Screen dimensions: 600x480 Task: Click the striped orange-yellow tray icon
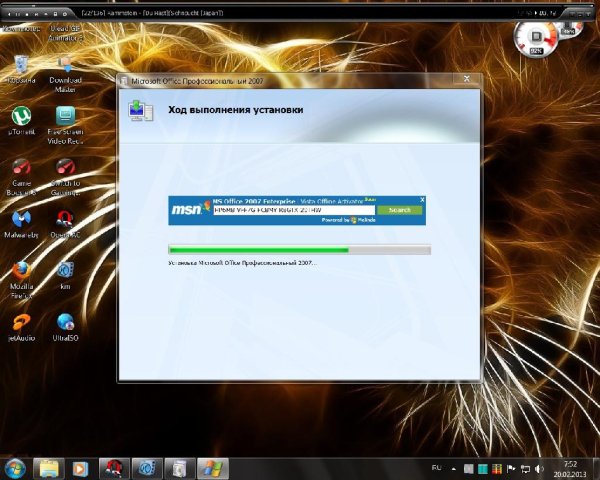(497, 469)
